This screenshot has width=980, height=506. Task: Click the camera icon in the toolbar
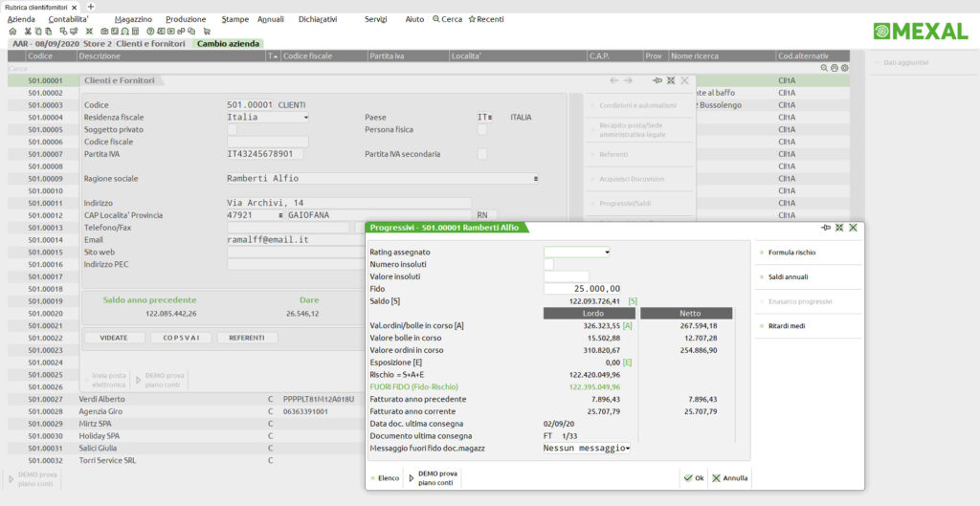tap(104, 32)
